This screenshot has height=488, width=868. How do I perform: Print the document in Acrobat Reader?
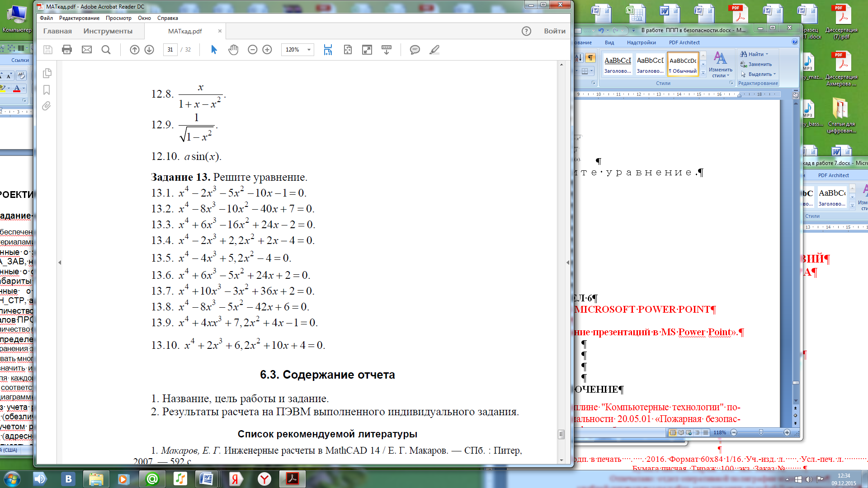pos(67,50)
